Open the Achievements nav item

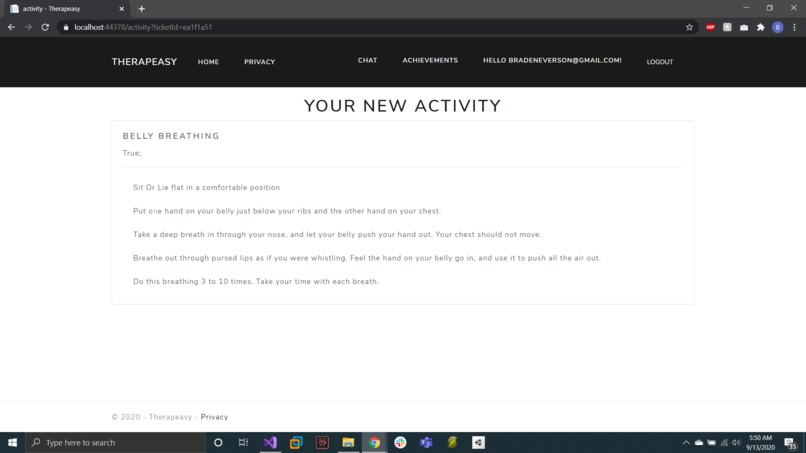click(x=430, y=60)
